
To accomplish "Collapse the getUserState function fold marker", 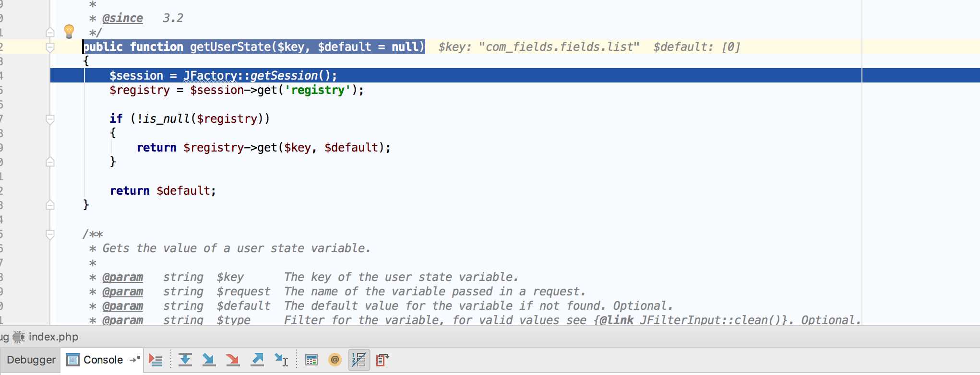I will [50, 47].
